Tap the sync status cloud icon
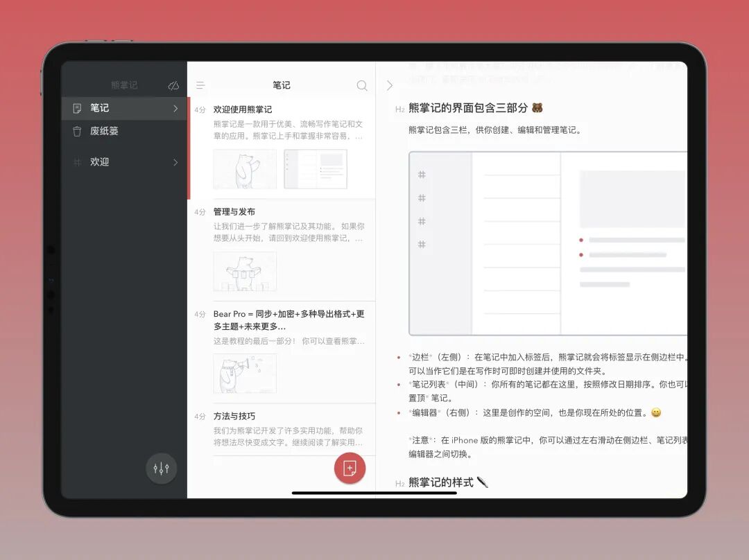 pyautogui.click(x=173, y=85)
